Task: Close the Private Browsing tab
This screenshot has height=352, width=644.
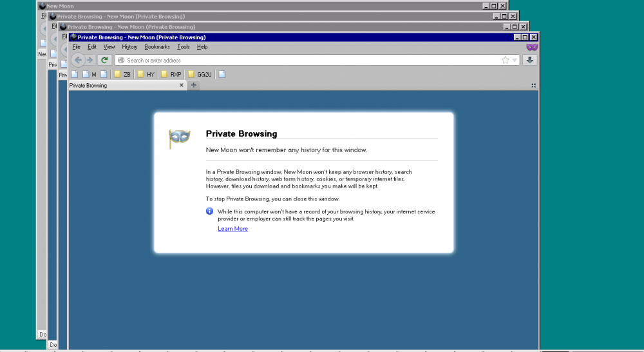Action: (182, 85)
